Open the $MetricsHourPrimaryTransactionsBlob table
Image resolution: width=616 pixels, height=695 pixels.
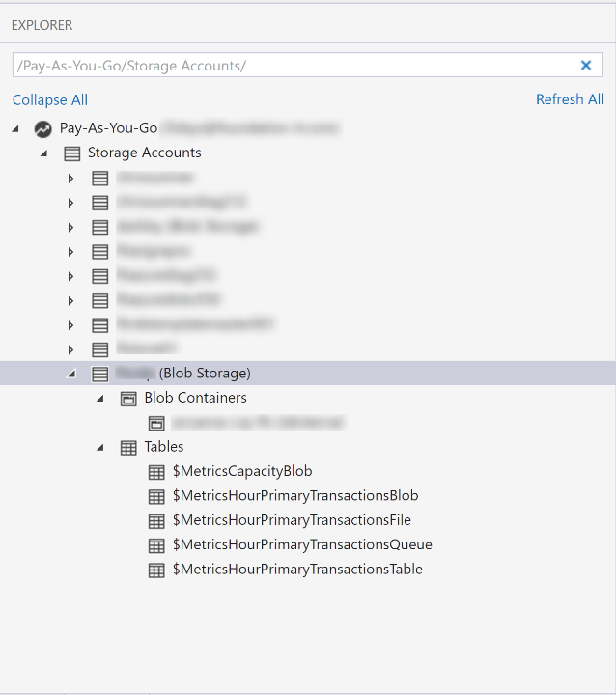click(x=295, y=495)
